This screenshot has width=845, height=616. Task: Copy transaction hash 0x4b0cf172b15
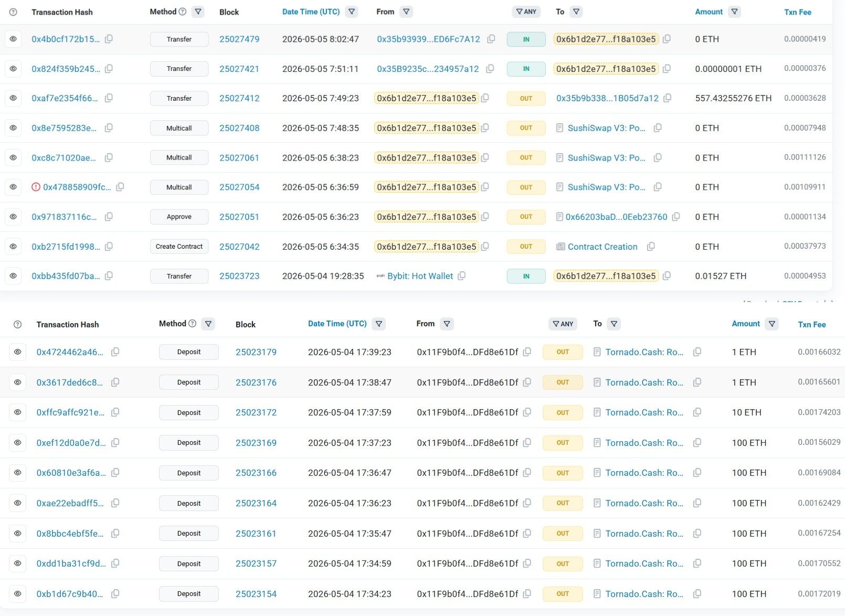click(x=109, y=39)
